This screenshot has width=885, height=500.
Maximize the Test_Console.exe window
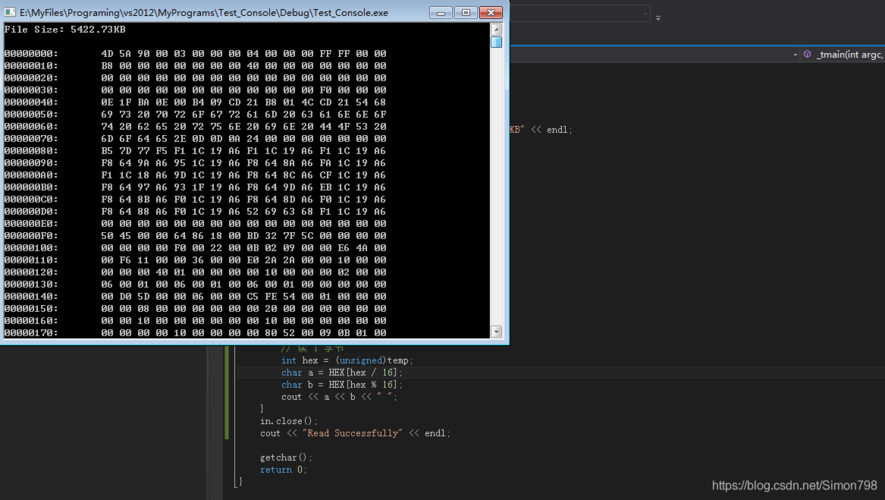[x=466, y=12]
